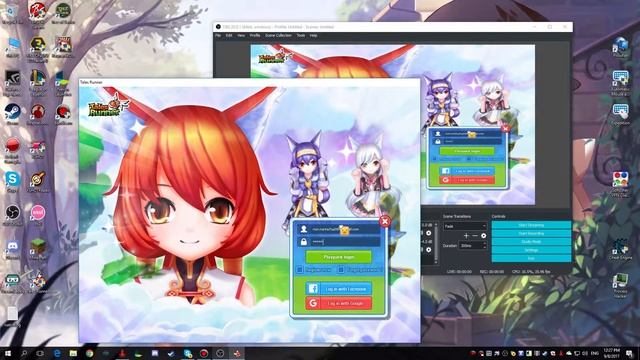This screenshot has width=640, height=360.
Task: Open the Windows notification center icon
Action: click(630, 353)
